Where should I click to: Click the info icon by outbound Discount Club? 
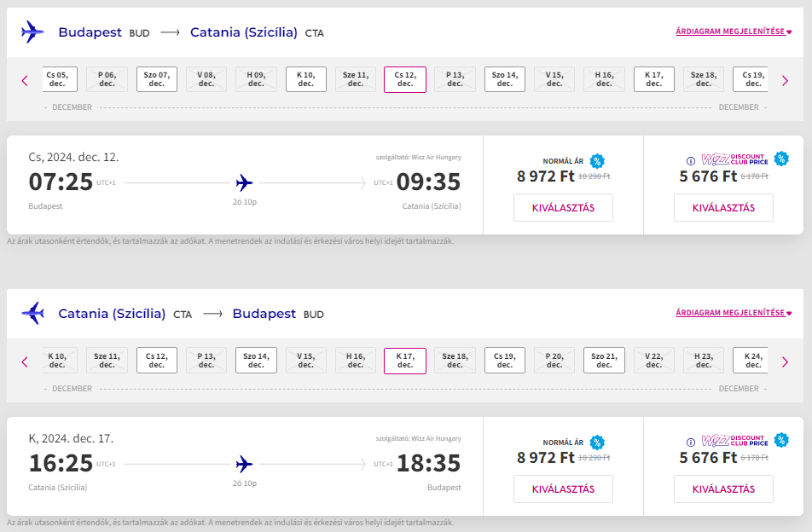690,161
